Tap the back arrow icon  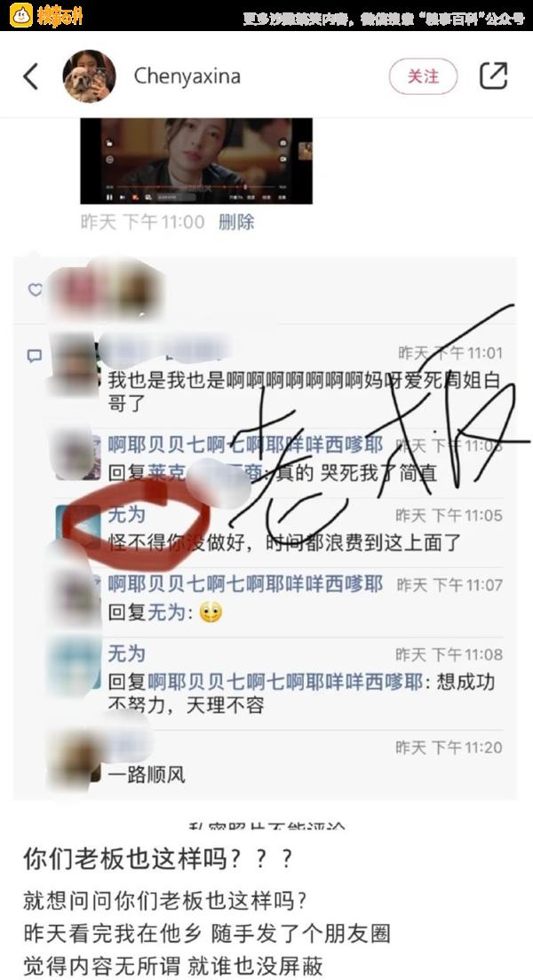coord(31,76)
